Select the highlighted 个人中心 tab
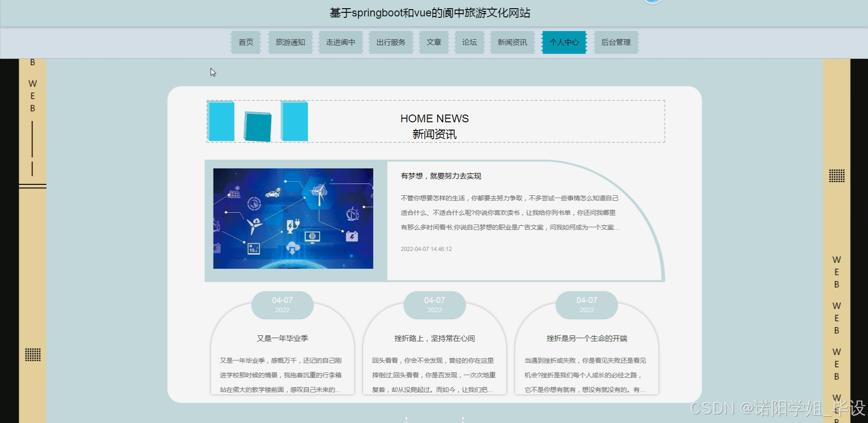The height and width of the screenshot is (423, 868). coord(564,42)
